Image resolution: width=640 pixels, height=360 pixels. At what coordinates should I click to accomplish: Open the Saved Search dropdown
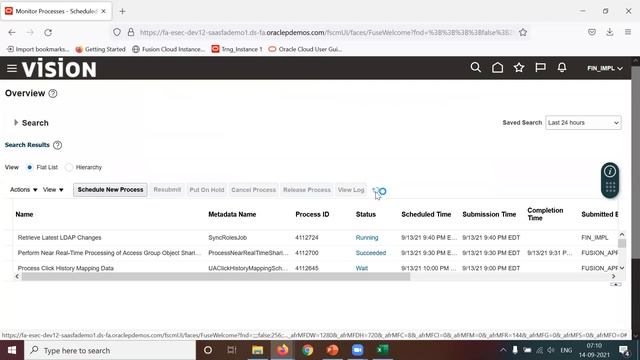point(583,123)
